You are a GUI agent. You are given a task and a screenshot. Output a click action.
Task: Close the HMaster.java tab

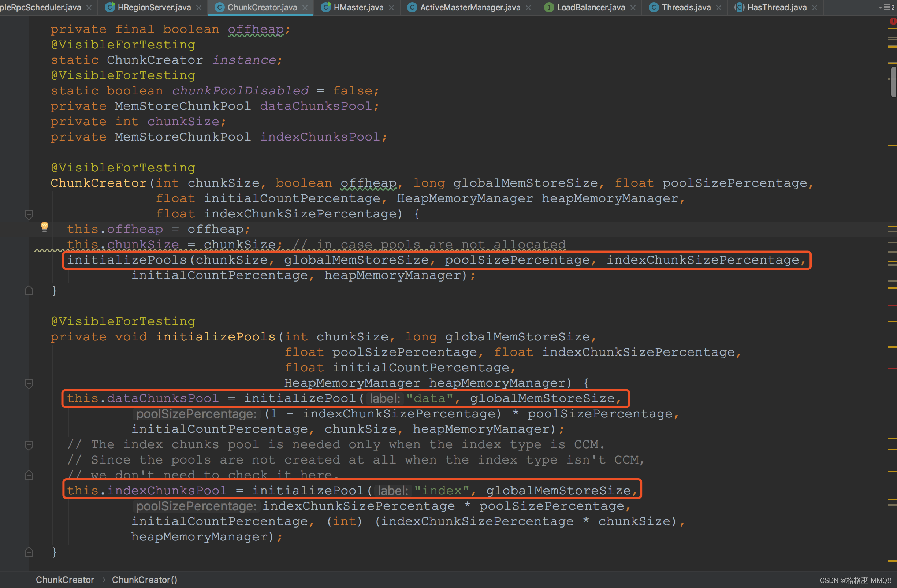click(391, 8)
